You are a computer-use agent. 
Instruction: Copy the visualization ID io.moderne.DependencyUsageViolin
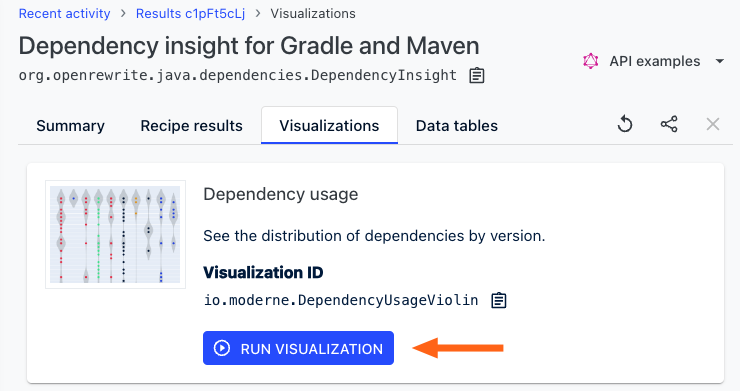[x=499, y=300]
